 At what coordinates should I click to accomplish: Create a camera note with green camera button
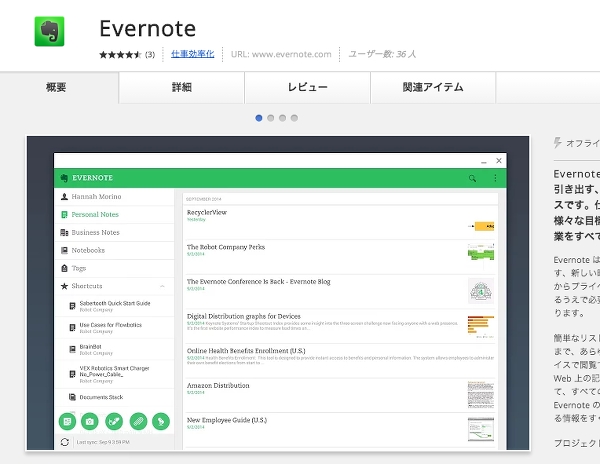tap(90, 422)
